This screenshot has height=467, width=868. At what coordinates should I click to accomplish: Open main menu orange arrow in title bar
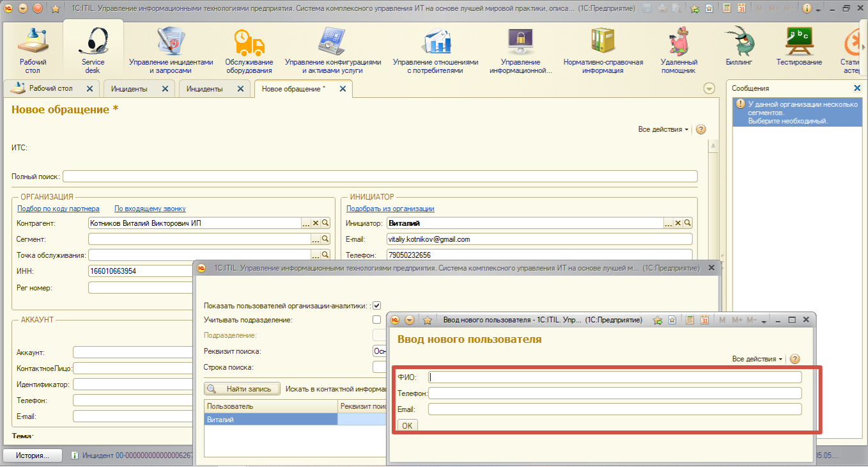24,8
